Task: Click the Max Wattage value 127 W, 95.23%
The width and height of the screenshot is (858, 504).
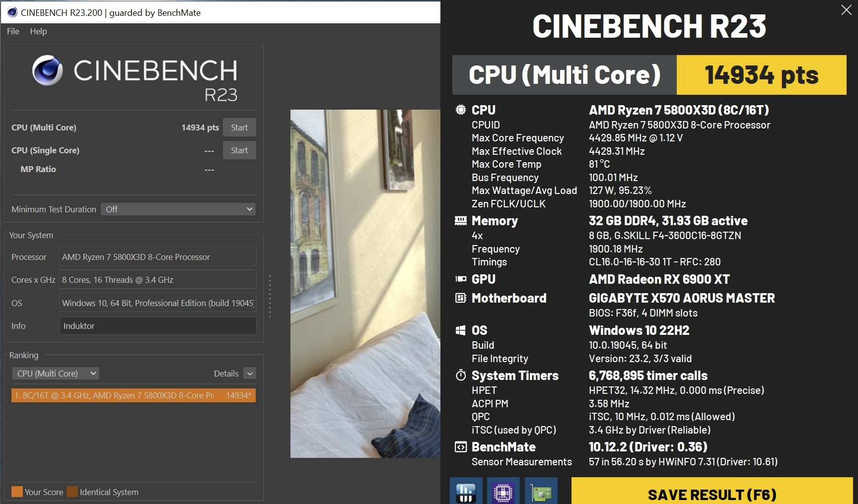Action: 620,190
